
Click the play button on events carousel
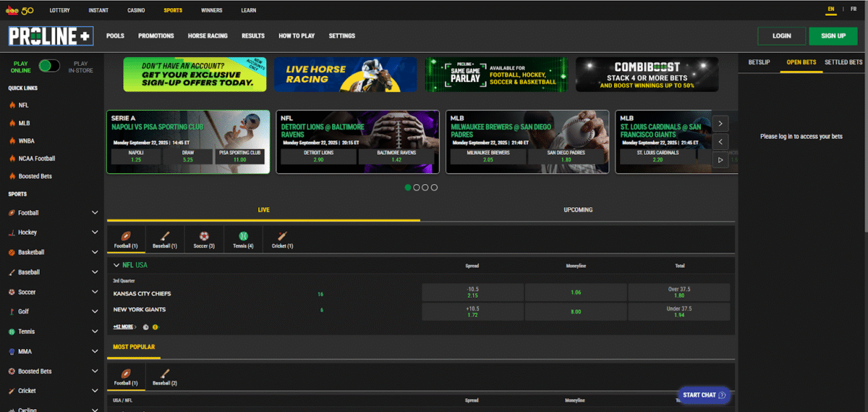720,160
